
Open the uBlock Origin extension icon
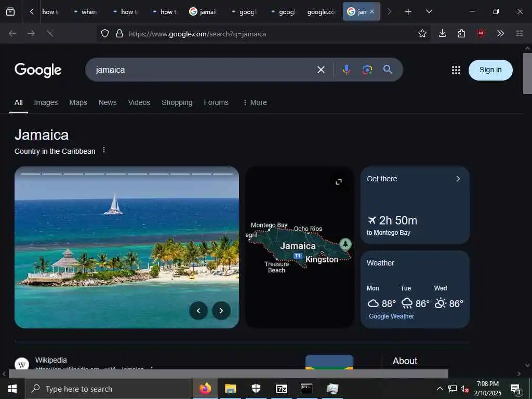tap(481, 33)
